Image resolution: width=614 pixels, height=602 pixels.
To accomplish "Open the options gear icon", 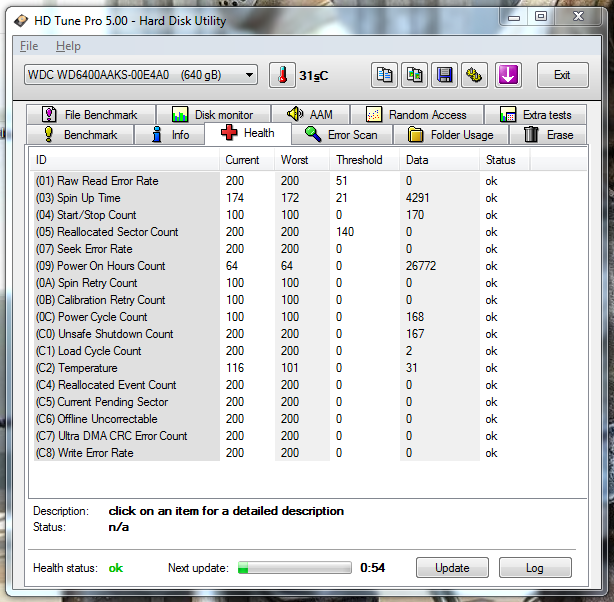I will pos(474,75).
